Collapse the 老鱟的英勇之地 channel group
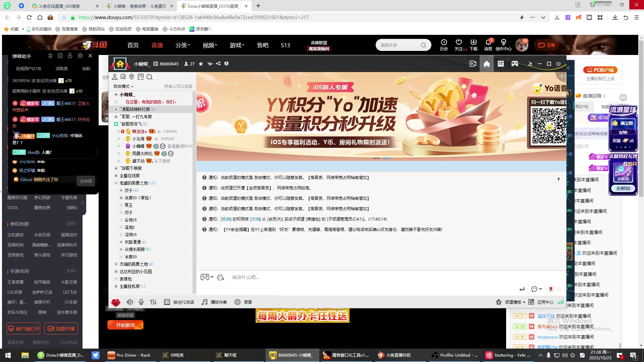This screenshot has height=362, width=644. pos(116,183)
